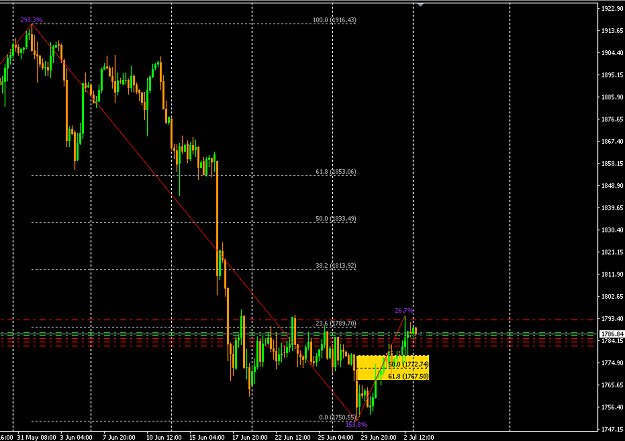
Task: Click the 1867.40 price scale value
Action: tap(612, 141)
